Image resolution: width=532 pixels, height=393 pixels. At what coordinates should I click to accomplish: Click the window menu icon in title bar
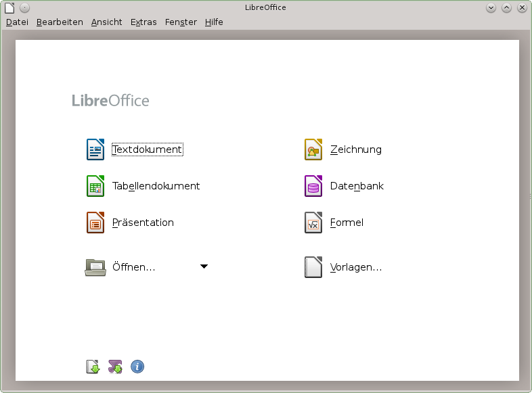(x=9, y=8)
